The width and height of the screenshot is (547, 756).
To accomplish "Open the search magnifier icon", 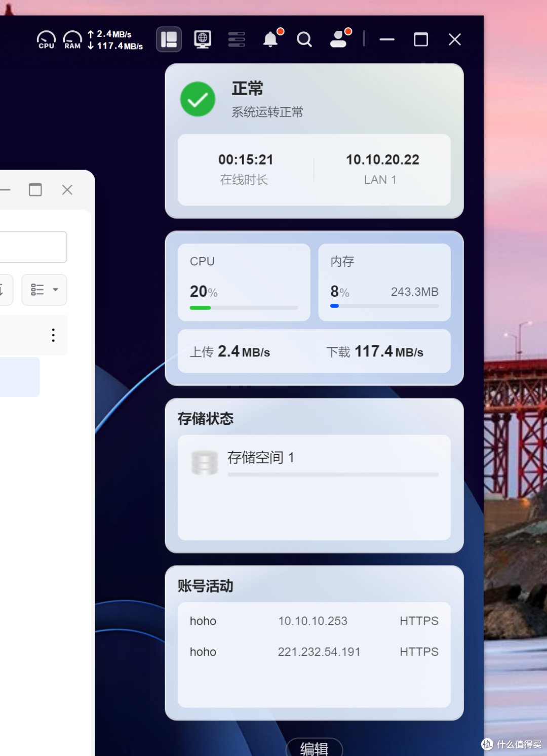I will [304, 39].
